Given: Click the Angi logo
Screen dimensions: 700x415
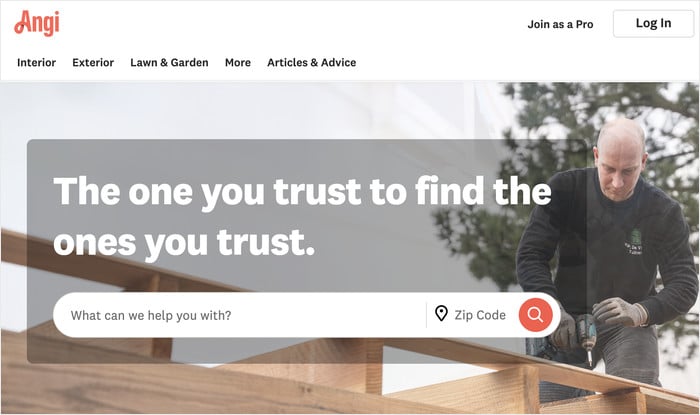Looking at the screenshot, I should (x=37, y=23).
